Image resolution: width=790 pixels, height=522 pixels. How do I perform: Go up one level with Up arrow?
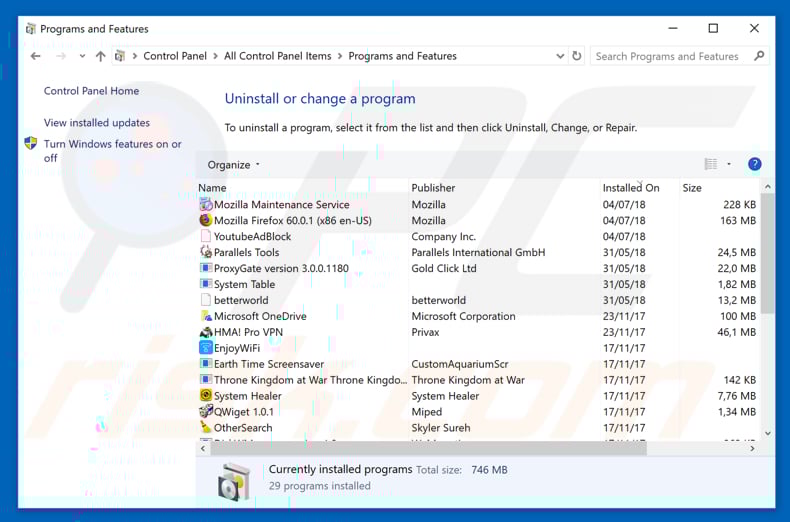(x=101, y=56)
